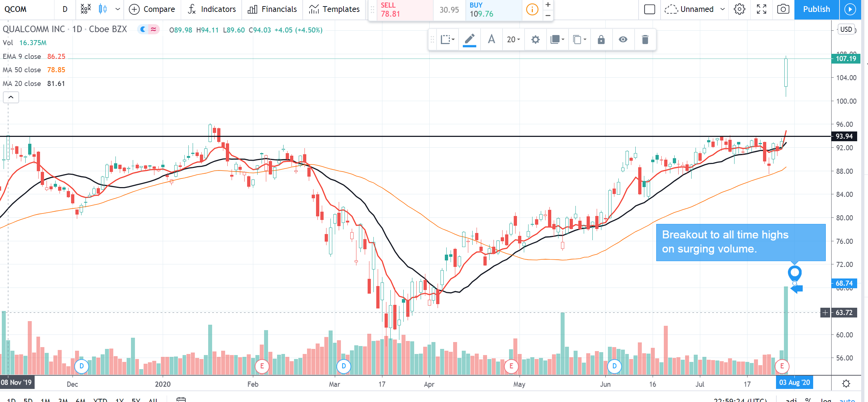This screenshot has width=868, height=402.
Task: Open the candlestick chart type icon
Action: pyautogui.click(x=102, y=9)
